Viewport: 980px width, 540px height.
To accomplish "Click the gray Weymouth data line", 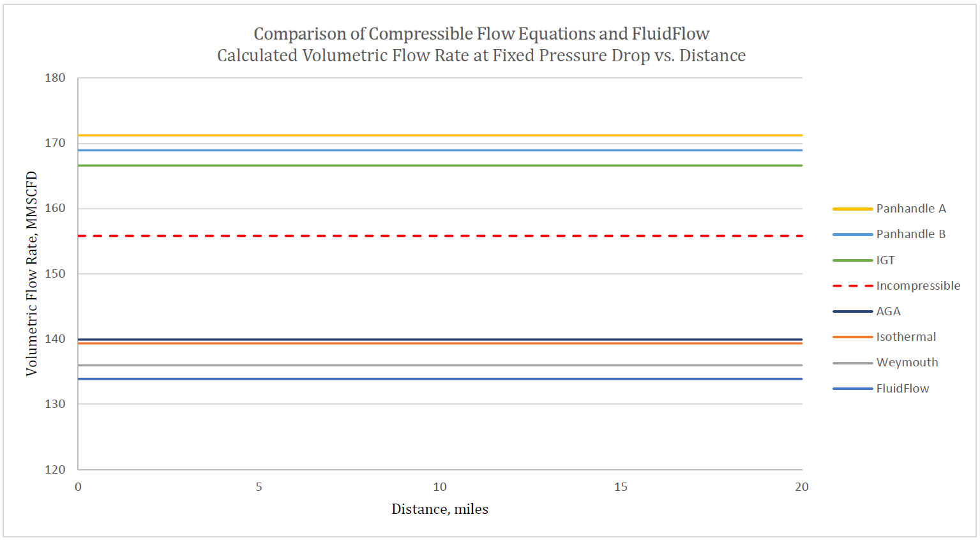I will [x=383, y=365].
